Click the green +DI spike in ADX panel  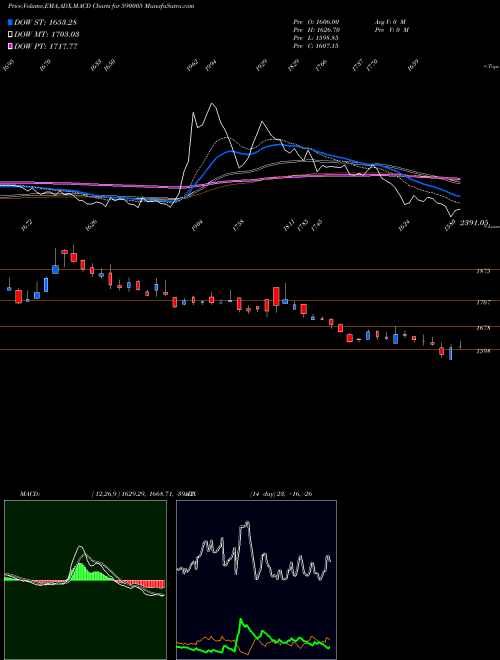point(241,620)
